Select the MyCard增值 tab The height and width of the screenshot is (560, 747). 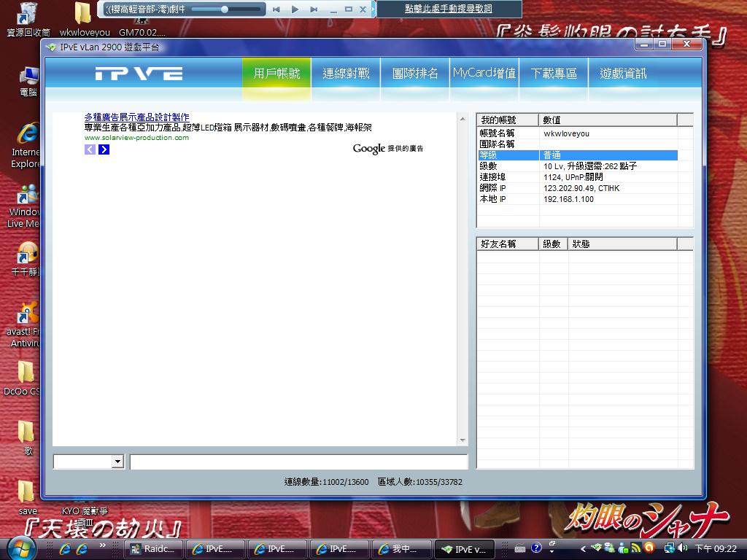tap(484, 74)
